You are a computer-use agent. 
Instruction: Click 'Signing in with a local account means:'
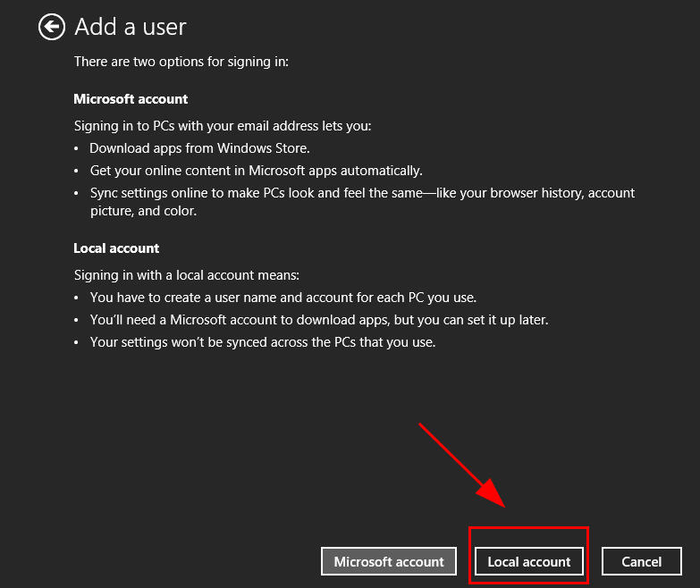187,275
